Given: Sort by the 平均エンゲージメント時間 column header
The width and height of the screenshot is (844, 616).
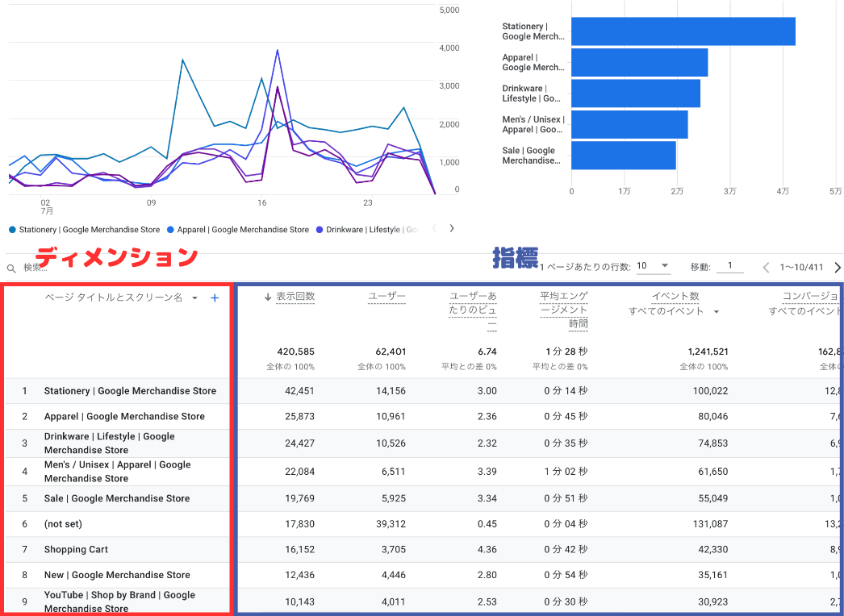Looking at the screenshot, I should 564,310.
